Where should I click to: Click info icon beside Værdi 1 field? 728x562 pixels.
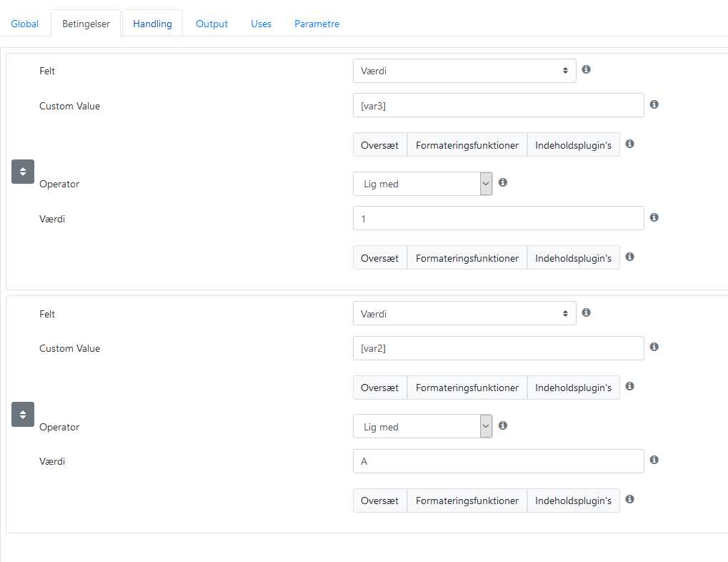click(654, 217)
